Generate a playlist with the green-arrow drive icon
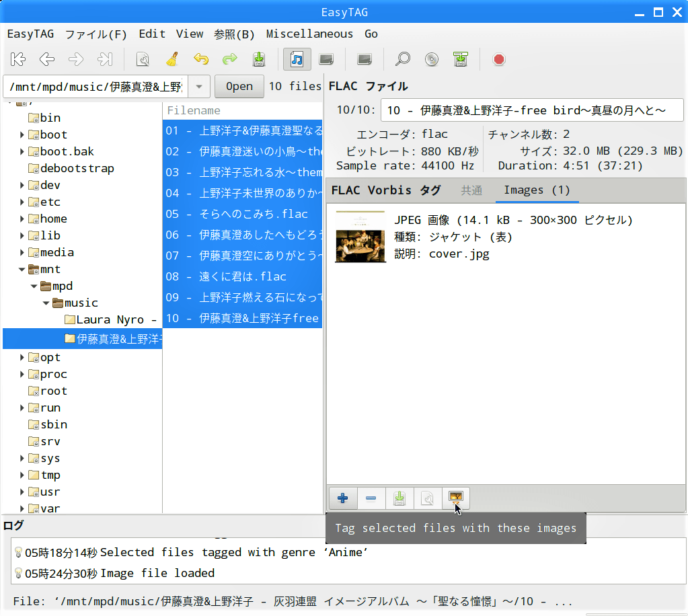This screenshot has width=688, height=616. tap(461, 59)
